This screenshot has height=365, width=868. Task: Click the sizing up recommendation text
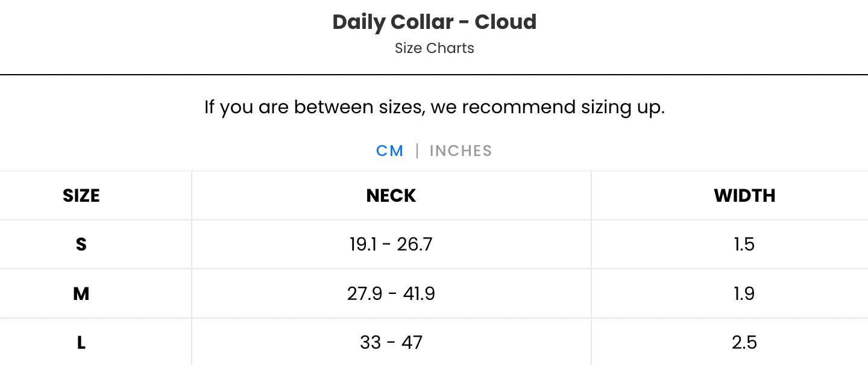point(434,107)
